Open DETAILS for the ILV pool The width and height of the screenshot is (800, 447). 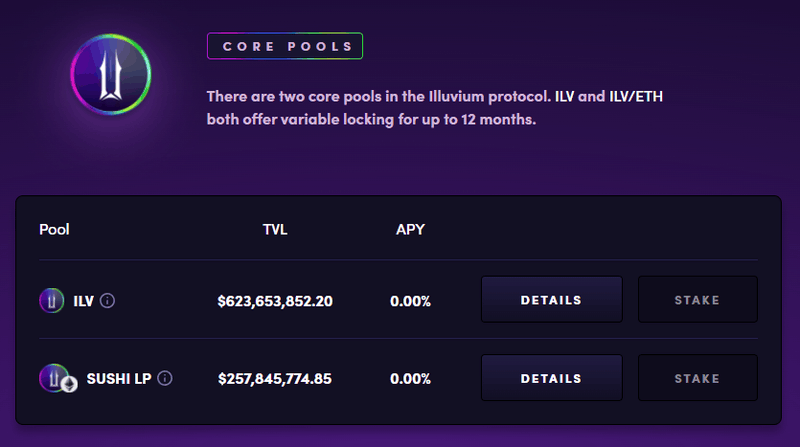coord(551,300)
